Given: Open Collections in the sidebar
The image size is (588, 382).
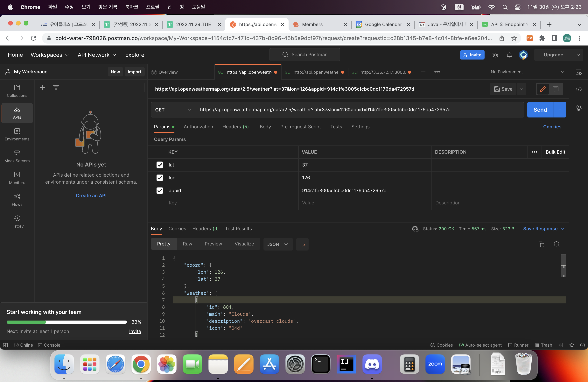Looking at the screenshot, I should point(17,91).
